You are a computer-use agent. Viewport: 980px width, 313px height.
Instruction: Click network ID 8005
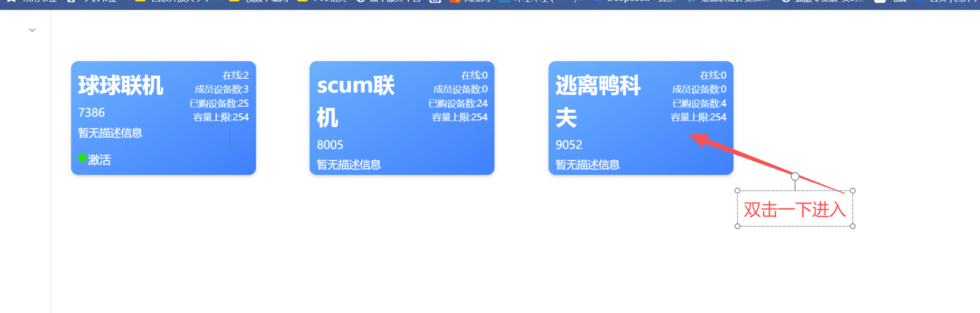tap(330, 145)
